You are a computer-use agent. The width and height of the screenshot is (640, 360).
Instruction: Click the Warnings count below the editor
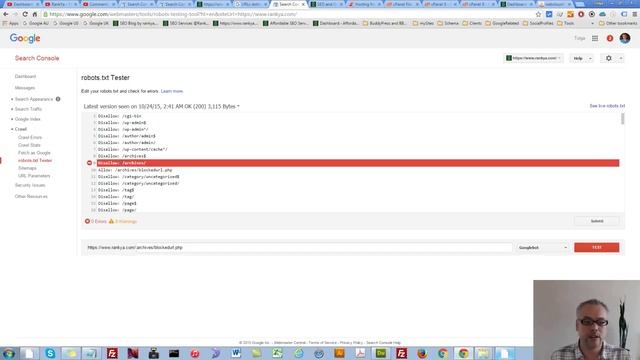[x=123, y=221]
